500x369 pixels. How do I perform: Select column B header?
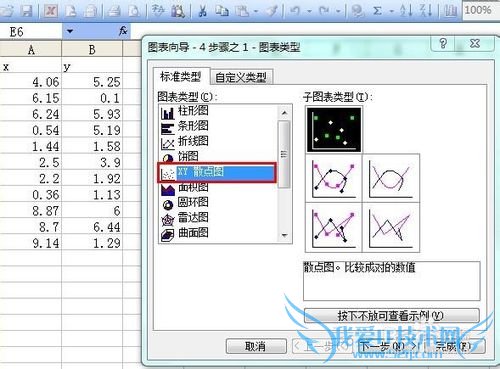pos(92,50)
